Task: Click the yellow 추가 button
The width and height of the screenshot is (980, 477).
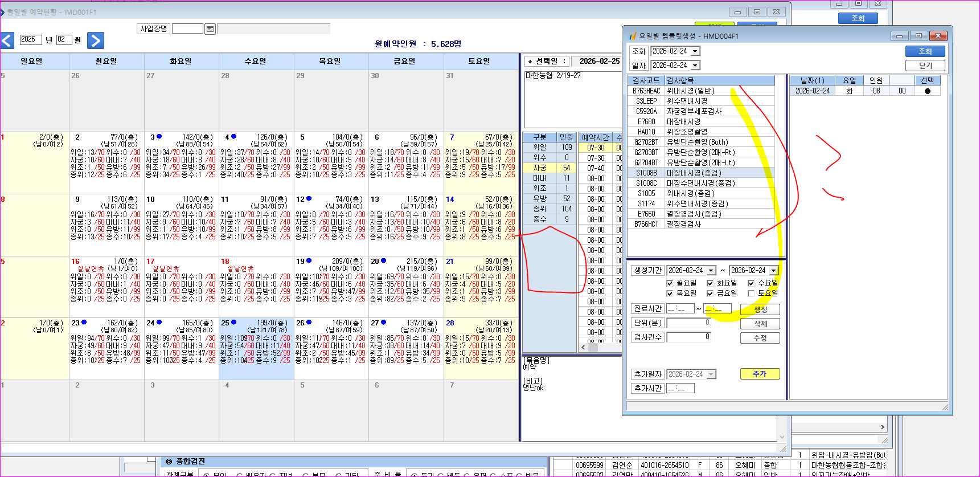Action: tap(760, 374)
